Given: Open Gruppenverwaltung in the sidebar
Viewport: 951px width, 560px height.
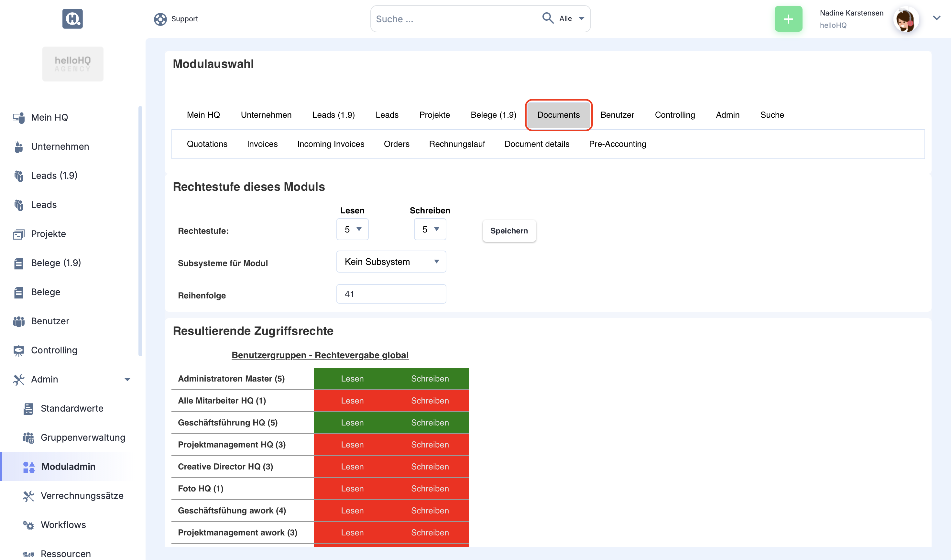Looking at the screenshot, I should pyautogui.click(x=83, y=437).
